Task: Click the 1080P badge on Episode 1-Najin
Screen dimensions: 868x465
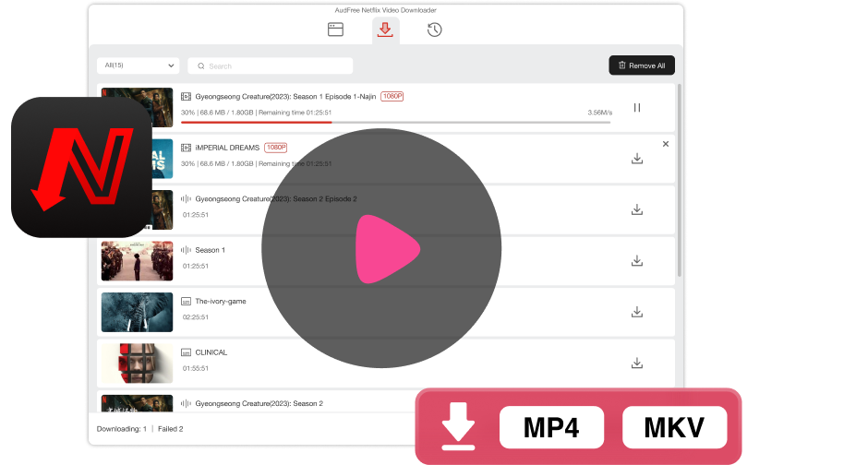Action: coord(392,96)
